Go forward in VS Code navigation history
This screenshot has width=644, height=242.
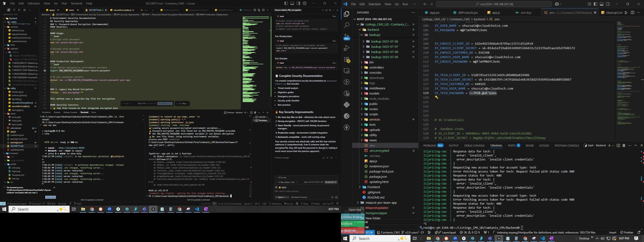click(431, 4)
